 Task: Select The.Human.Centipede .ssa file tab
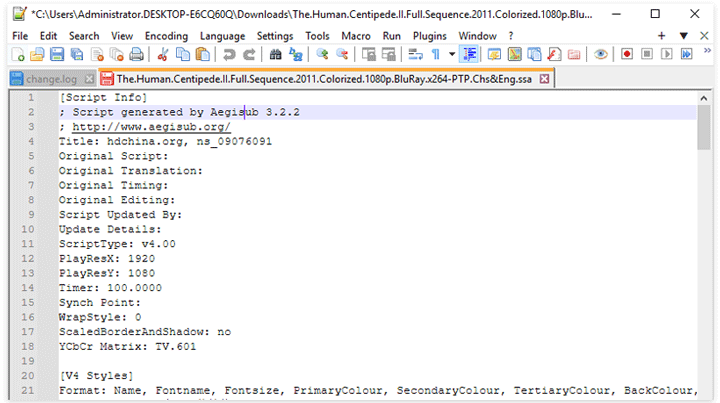[x=324, y=79]
